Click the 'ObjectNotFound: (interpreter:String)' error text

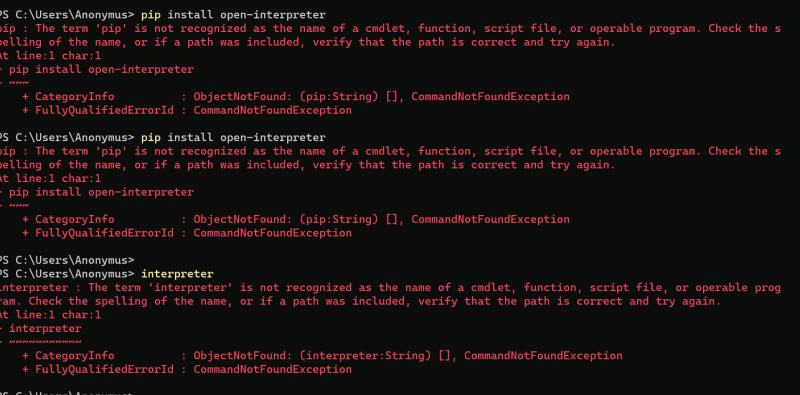[312, 355]
